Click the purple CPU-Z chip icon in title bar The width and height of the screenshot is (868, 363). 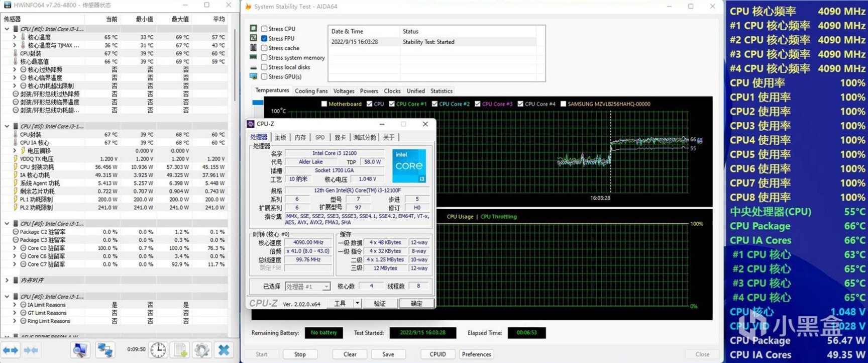coord(251,124)
